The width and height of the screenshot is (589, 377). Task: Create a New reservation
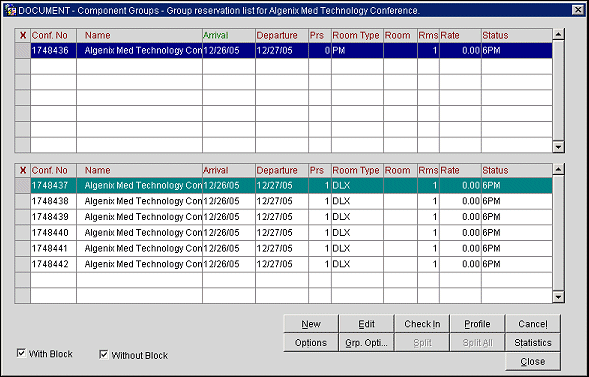click(x=311, y=324)
